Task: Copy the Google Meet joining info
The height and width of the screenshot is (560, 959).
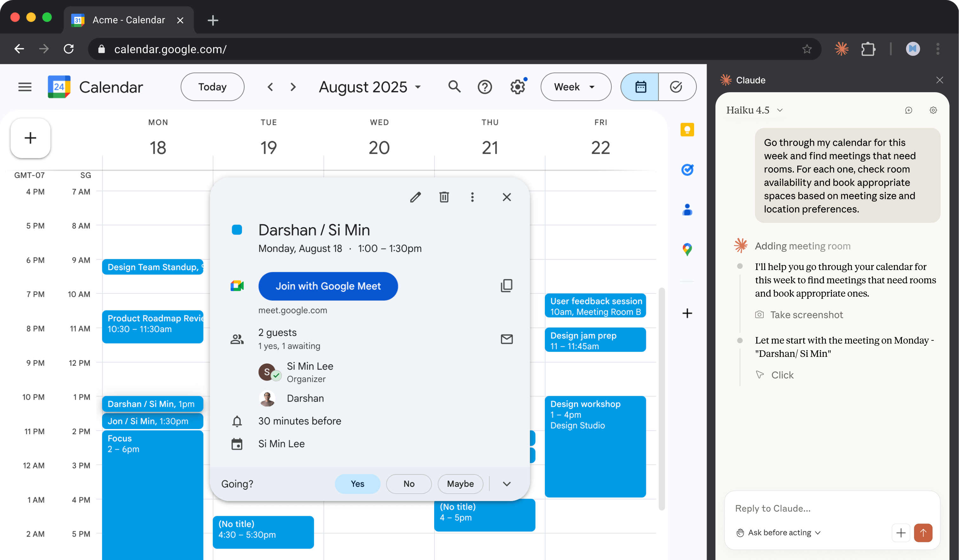Action: coord(506,286)
